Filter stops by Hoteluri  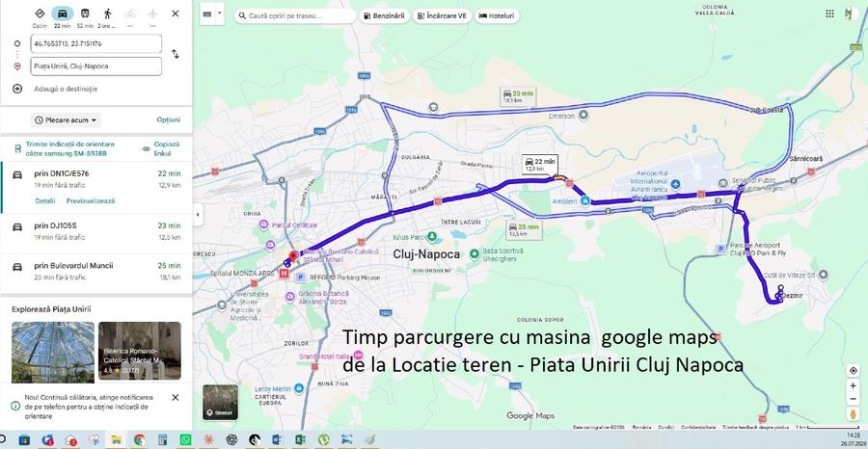[x=497, y=16]
